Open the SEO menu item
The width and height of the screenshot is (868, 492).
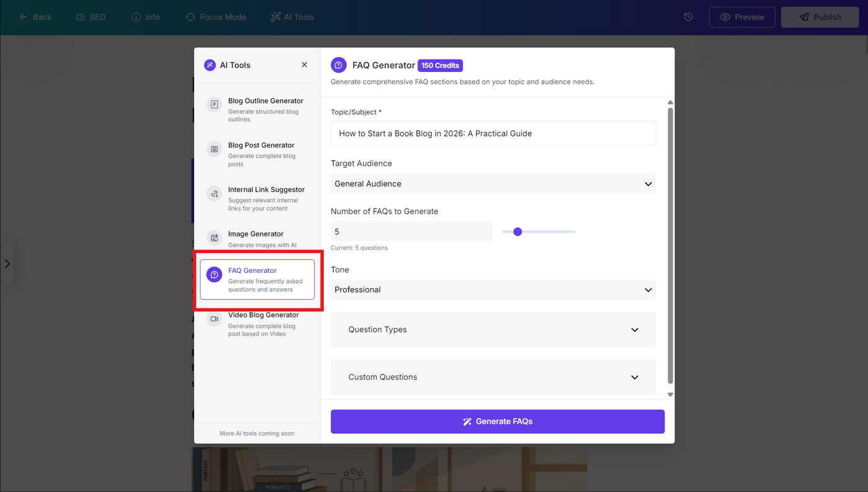(x=91, y=17)
